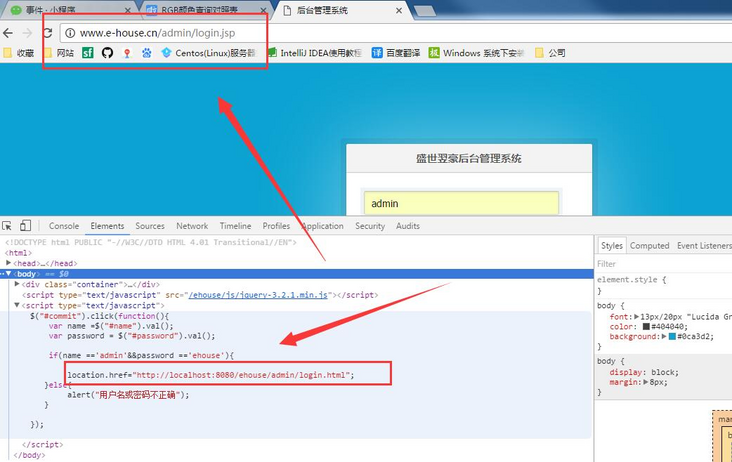Open the green sf bookmark

(x=88, y=53)
